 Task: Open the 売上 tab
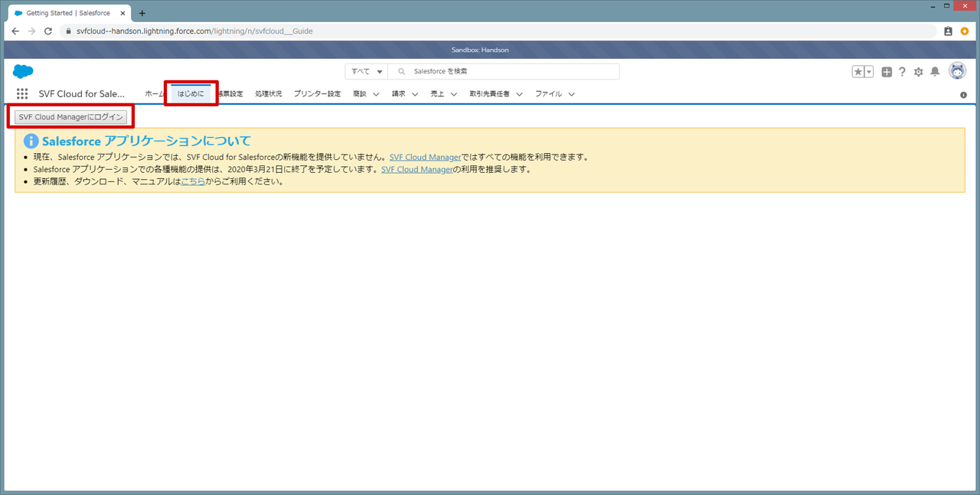pyautogui.click(x=437, y=94)
